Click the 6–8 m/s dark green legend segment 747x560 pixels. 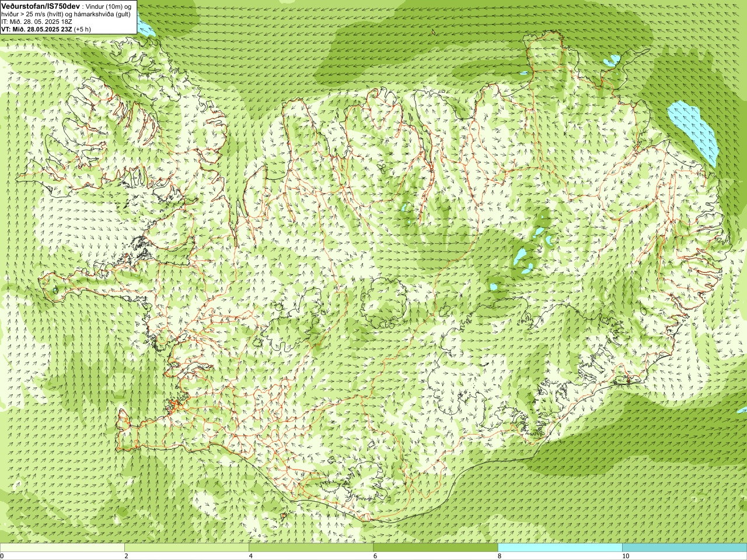click(435, 548)
